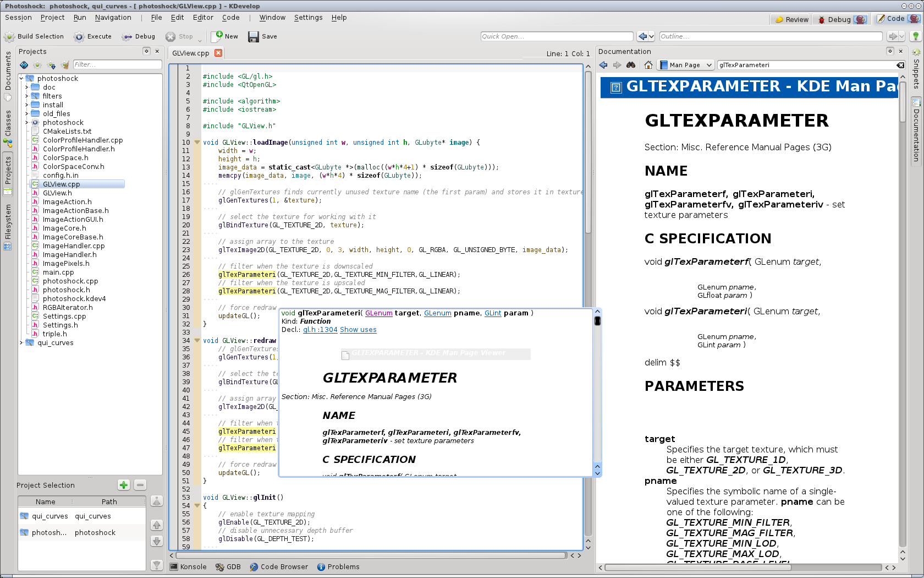Go back in Documentation with left arrow
The width and height of the screenshot is (924, 578).
(603, 65)
